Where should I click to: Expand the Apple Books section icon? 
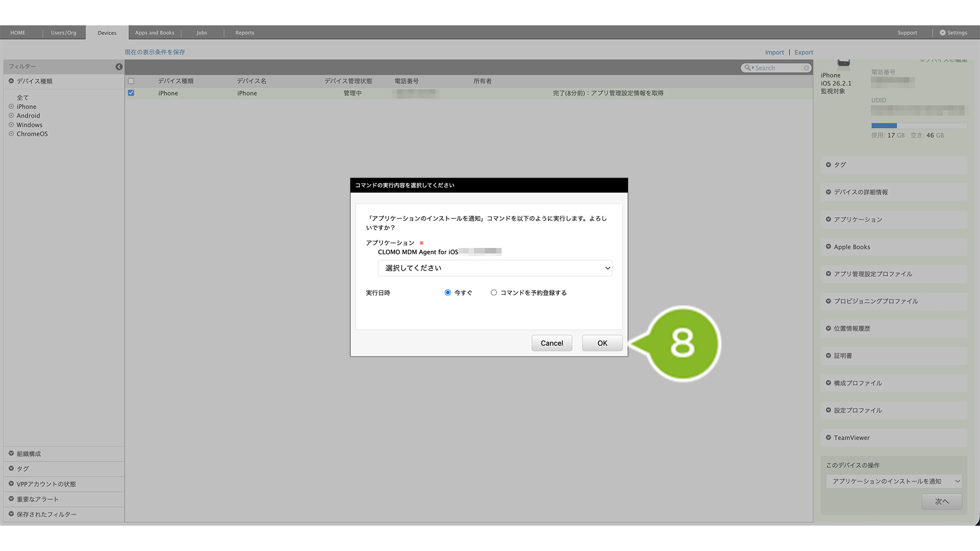[828, 247]
